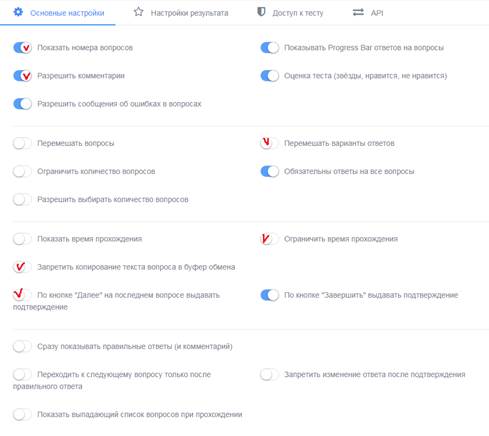
Task: Enable Сразу показывать правильные ответы toggle
Action: (x=22, y=346)
